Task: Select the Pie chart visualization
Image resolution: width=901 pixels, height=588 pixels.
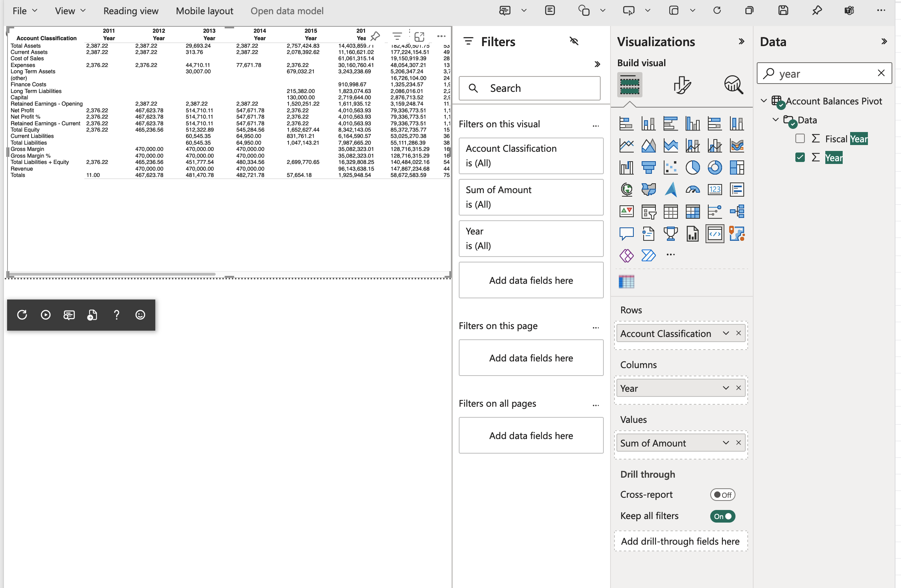Action: pyautogui.click(x=693, y=167)
